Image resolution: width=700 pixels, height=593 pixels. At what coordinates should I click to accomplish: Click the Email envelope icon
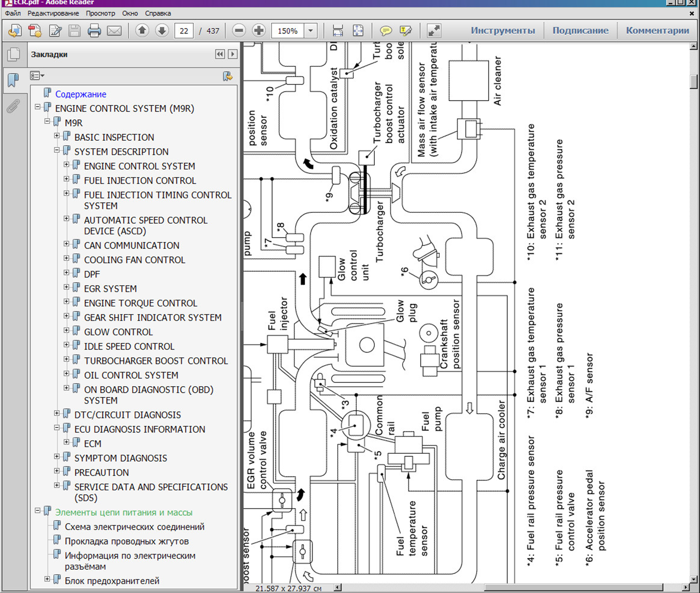pos(114,31)
